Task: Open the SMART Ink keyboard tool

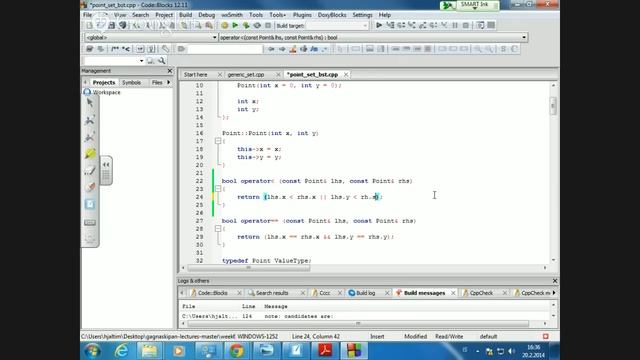Action: [x=90, y=222]
